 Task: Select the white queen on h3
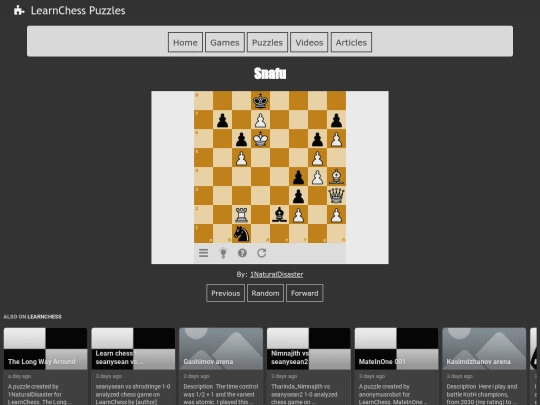(336, 196)
